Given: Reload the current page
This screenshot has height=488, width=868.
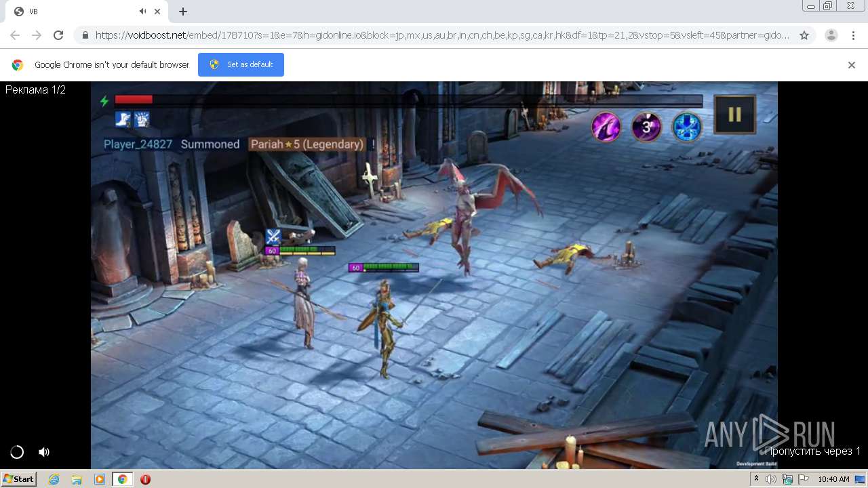Looking at the screenshot, I should [x=58, y=35].
